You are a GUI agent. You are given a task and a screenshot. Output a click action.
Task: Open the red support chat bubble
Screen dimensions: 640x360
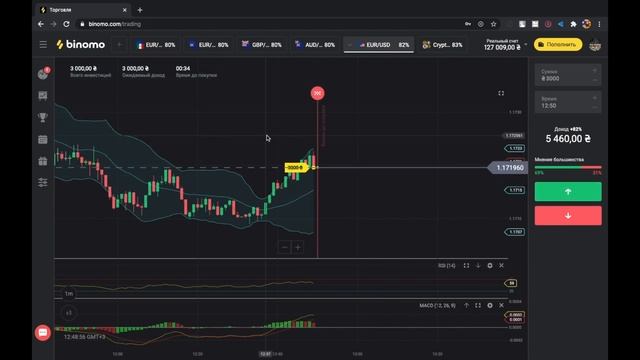[x=43, y=333]
